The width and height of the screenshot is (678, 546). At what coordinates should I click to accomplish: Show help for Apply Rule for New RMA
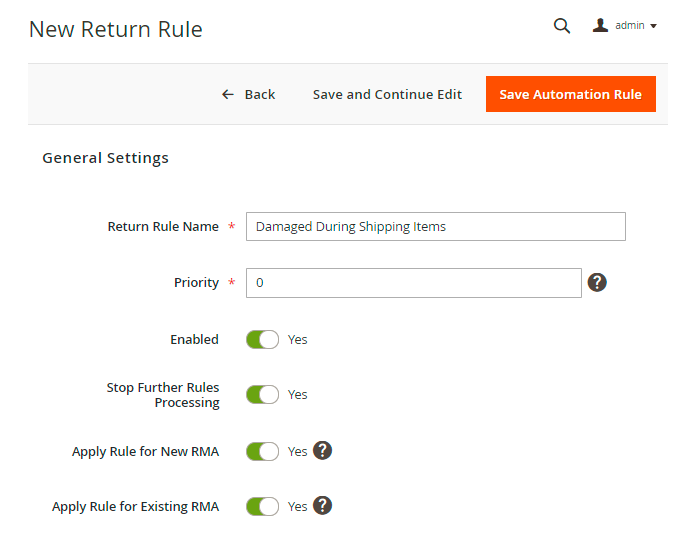tap(322, 450)
